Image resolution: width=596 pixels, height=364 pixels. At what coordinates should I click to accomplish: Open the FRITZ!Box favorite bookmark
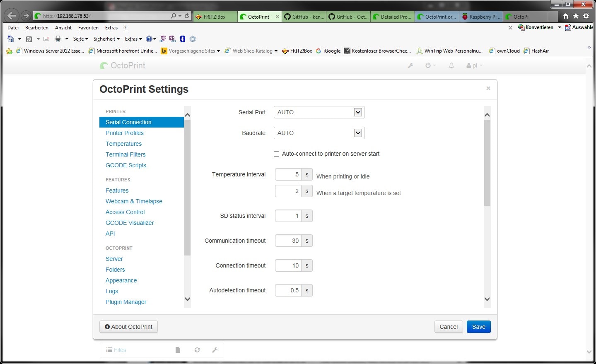297,51
